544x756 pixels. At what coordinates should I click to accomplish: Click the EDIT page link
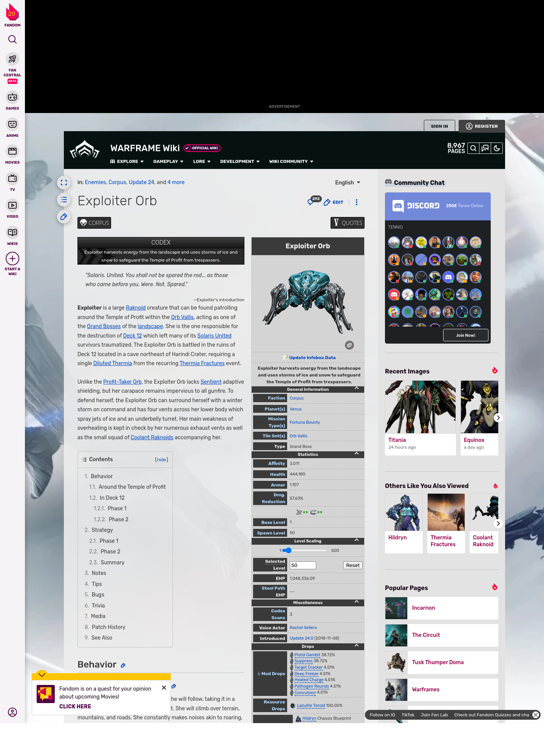pos(334,202)
